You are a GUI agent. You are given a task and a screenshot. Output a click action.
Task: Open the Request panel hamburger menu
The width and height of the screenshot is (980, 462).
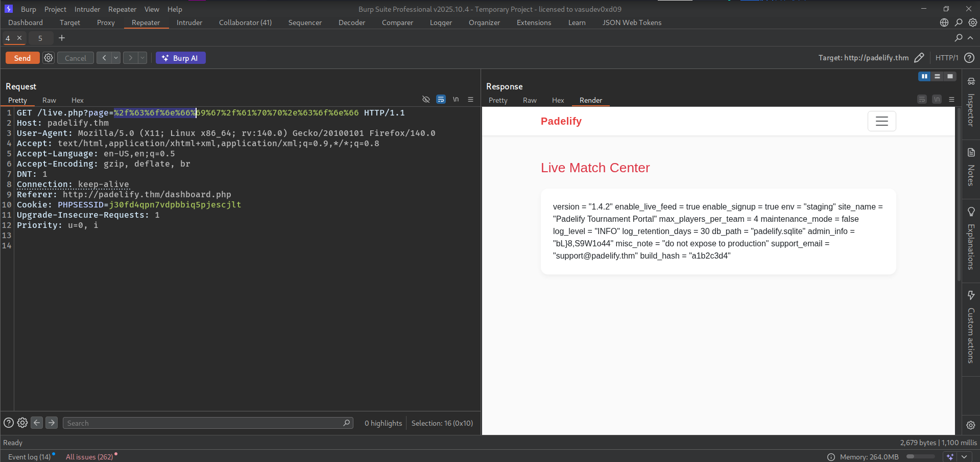(x=470, y=100)
